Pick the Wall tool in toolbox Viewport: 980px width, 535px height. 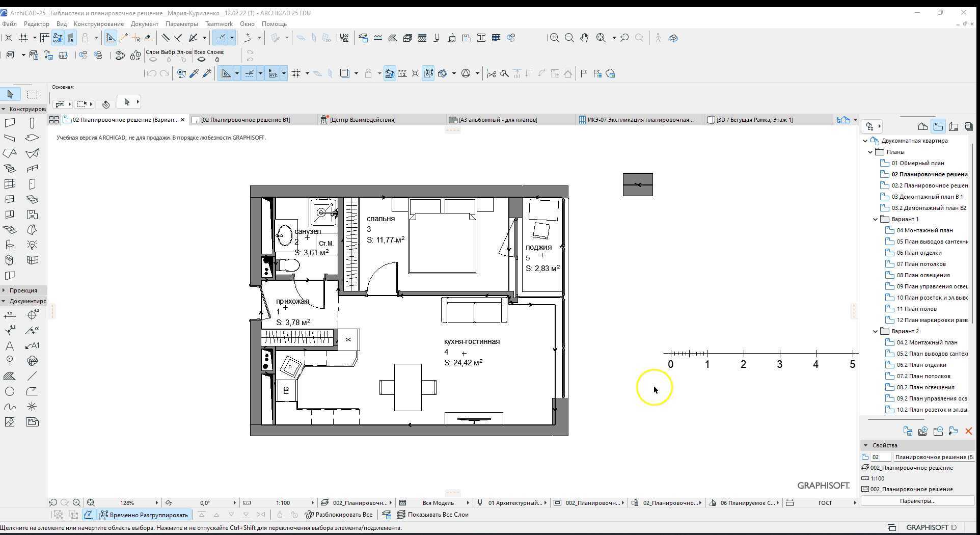click(10, 123)
